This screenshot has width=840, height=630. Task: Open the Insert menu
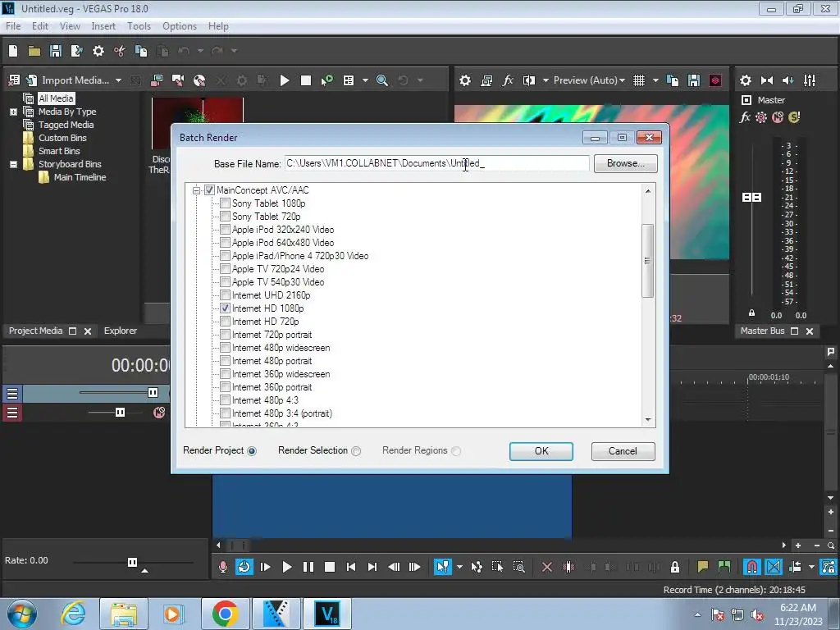tap(103, 26)
